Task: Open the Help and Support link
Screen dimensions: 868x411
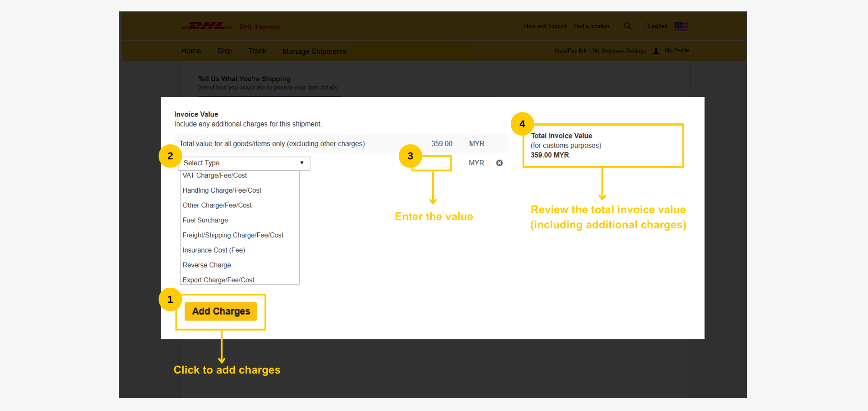Action: pos(545,26)
